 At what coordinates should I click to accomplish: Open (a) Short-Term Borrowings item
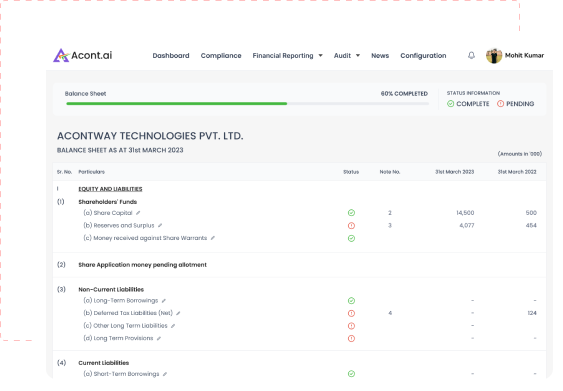point(121,374)
